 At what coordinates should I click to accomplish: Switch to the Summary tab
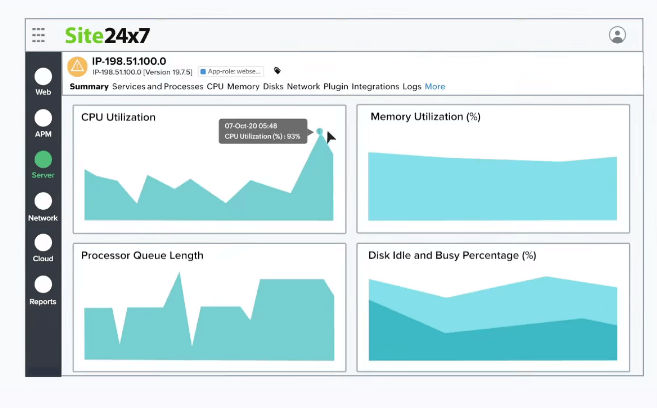pos(89,87)
